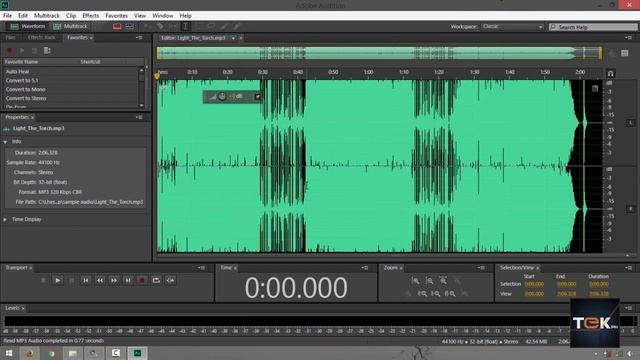Zoom in at out point
The height and width of the screenshot is (360, 640).
click(436, 293)
